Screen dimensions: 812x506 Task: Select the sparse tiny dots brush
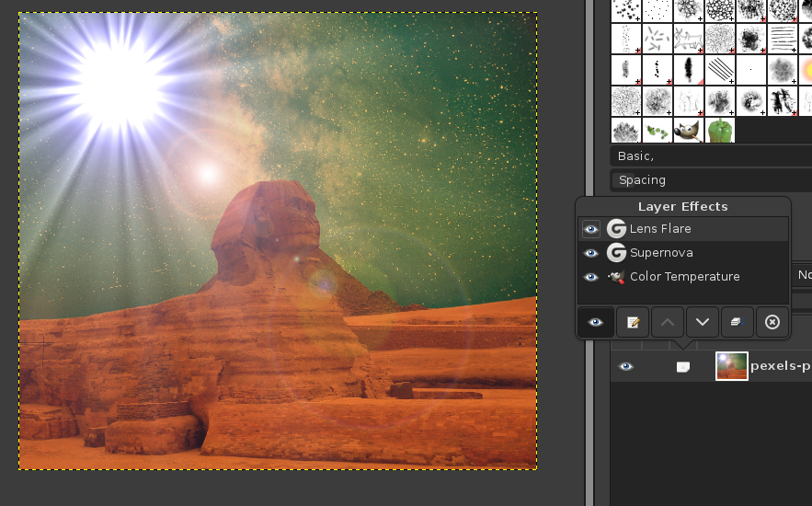[x=658, y=10]
